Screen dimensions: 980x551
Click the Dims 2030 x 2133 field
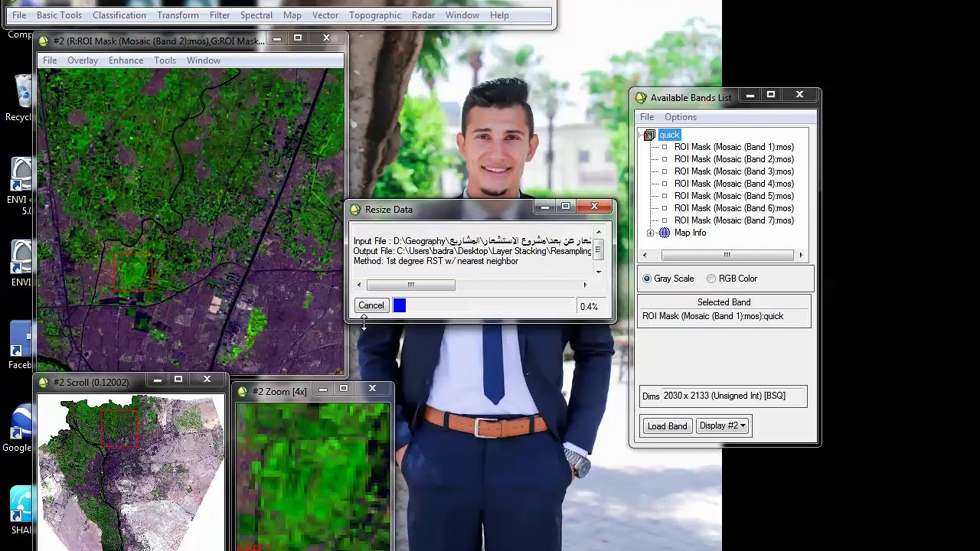[x=733, y=396]
